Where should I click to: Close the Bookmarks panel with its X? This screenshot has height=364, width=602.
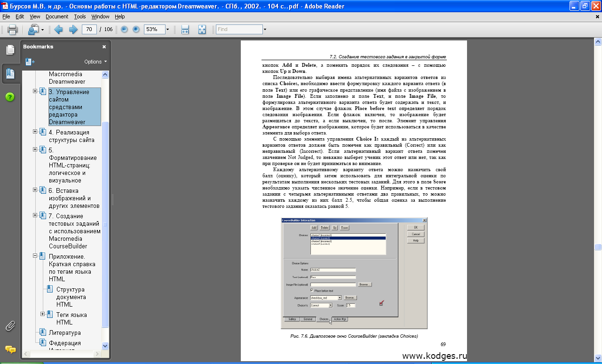coord(104,47)
